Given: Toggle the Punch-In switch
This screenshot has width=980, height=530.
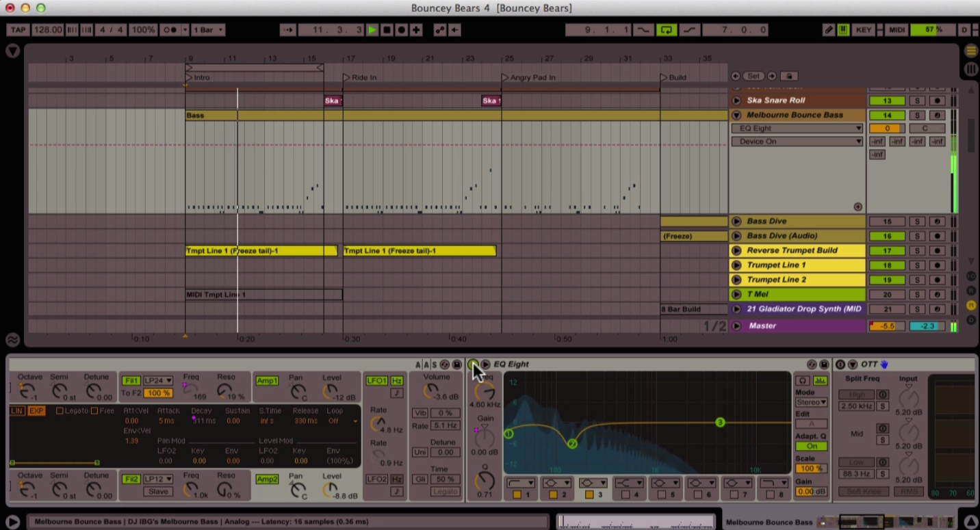Looking at the screenshot, I should tap(643, 30).
